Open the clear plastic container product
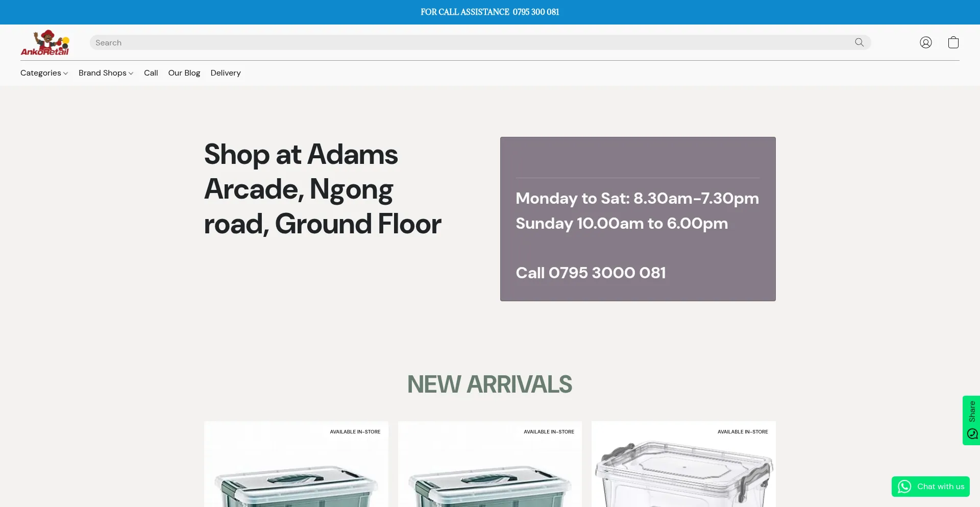The height and width of the screenshot is (507, 980). click(683, 475)
